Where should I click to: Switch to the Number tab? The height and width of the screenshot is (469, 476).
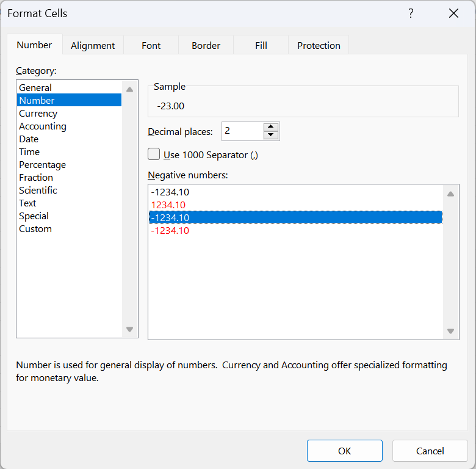pyautogui.click(x=34, y=45)
